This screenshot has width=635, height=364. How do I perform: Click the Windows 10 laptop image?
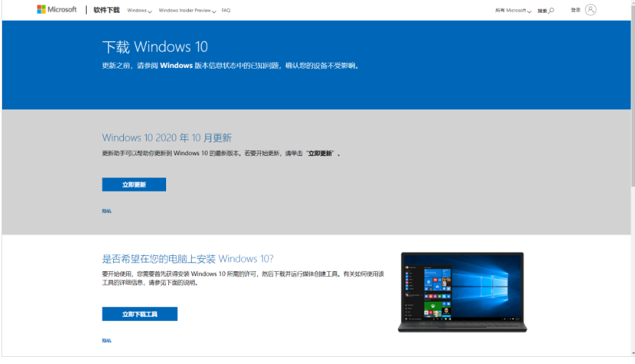coord(462,292)
